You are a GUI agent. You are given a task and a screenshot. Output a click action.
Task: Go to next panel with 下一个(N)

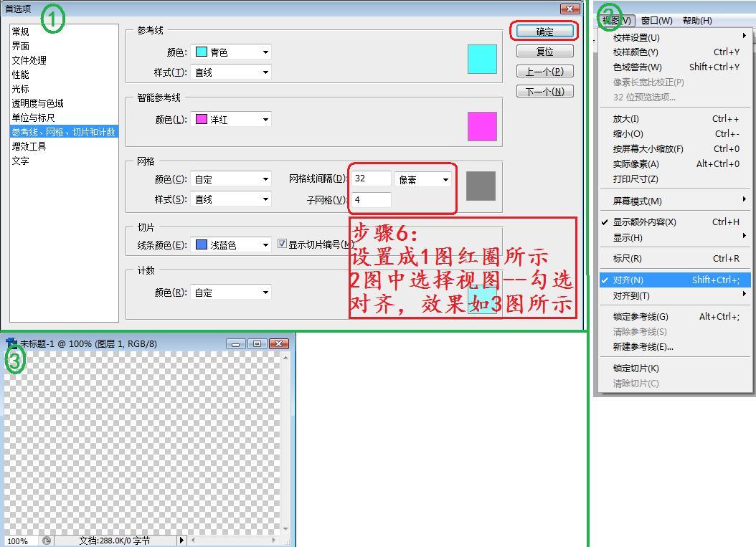tap(545, 92)
